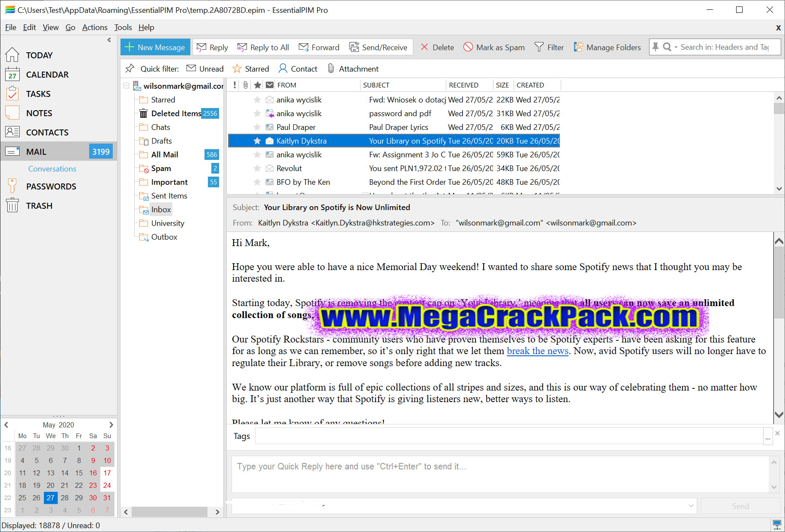
Task: Go to previous month in mini calendar
Action: (x=6, y=425)
